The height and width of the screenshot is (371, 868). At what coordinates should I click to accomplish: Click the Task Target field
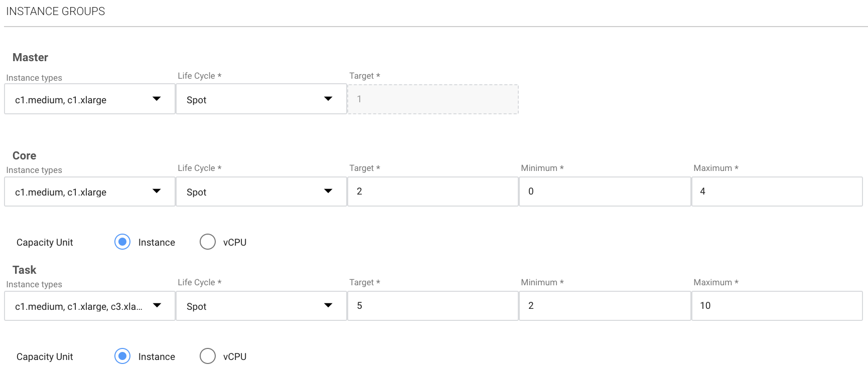pyautogui.click(x=432, y=306)
